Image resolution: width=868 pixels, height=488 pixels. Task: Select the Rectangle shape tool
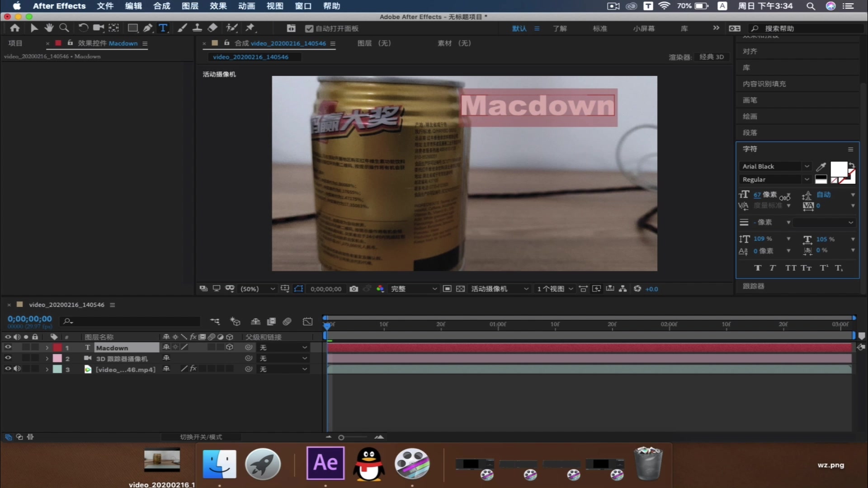pyautogui.click(x=132, y=28)
